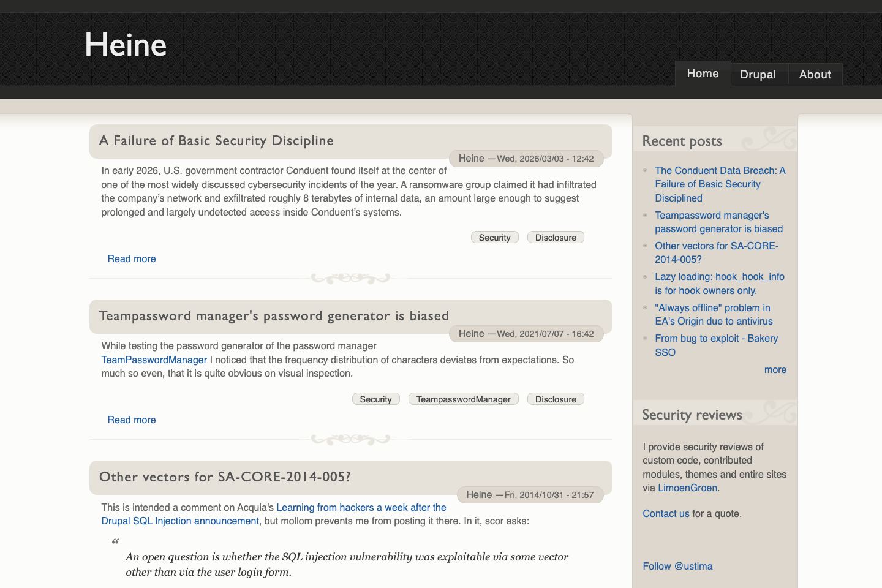This screenshot has height=588, width=882.
Task: Open the About page
Action: 815,74
